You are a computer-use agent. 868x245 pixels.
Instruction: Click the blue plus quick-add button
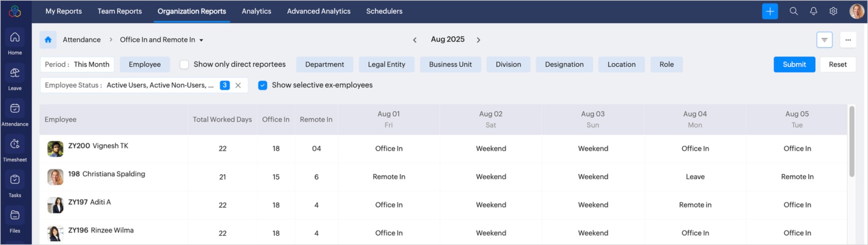[x=770, y=11]
